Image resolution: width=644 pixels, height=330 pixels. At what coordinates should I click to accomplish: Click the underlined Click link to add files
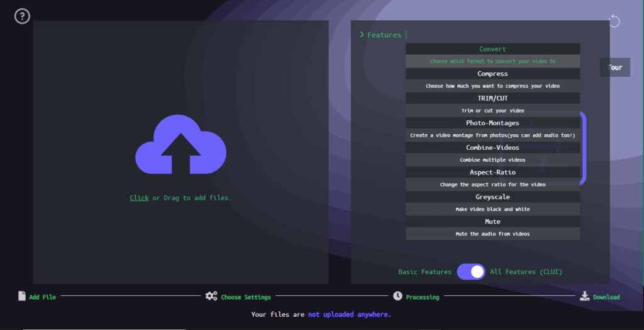[139, 198]
